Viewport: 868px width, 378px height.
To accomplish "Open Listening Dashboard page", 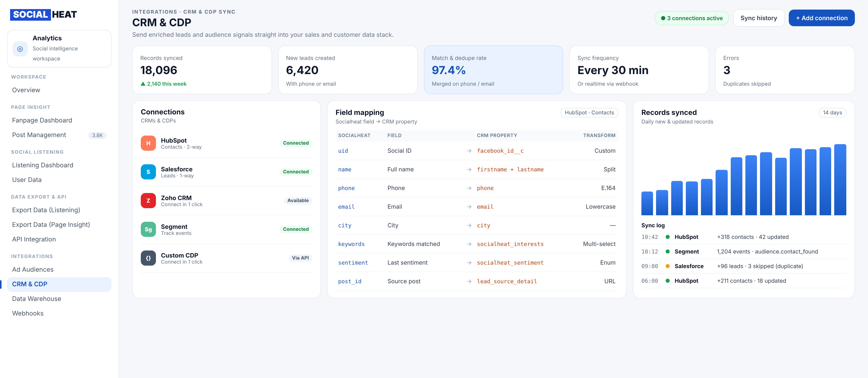I will (x=59, y=165).
